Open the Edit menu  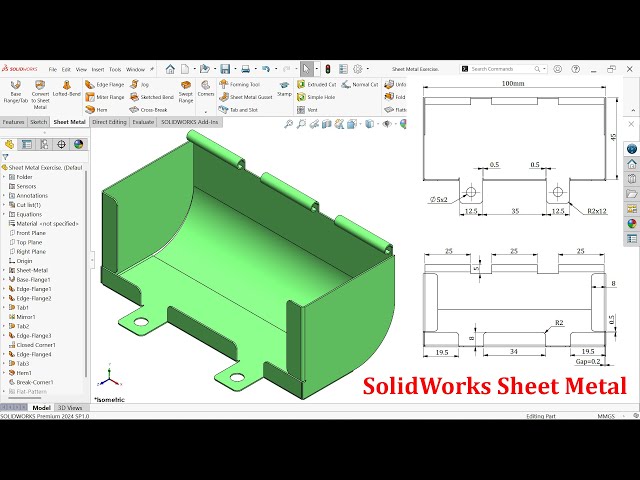(66, 69)
